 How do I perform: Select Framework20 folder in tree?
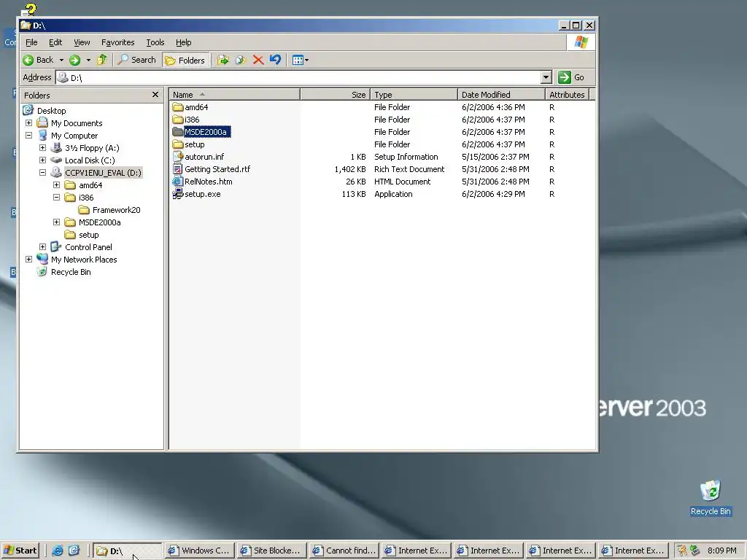pyautogui.click(x=116, y=210)
